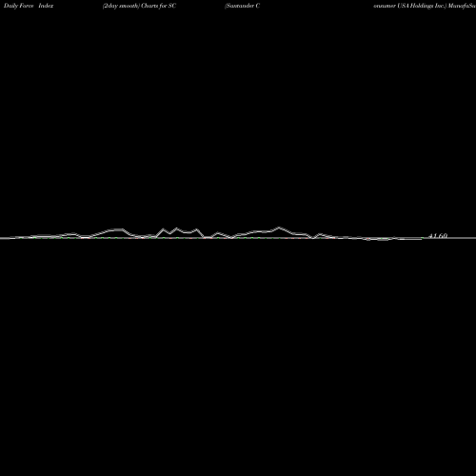Click the '(Santander C' header text

tap(243, 6)
